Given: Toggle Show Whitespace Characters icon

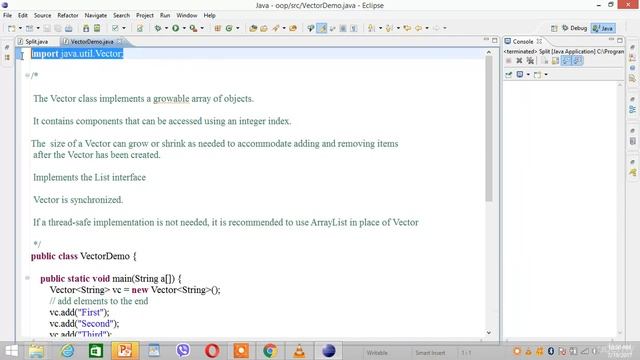Looking at the screenshot, I should [354, 28].
